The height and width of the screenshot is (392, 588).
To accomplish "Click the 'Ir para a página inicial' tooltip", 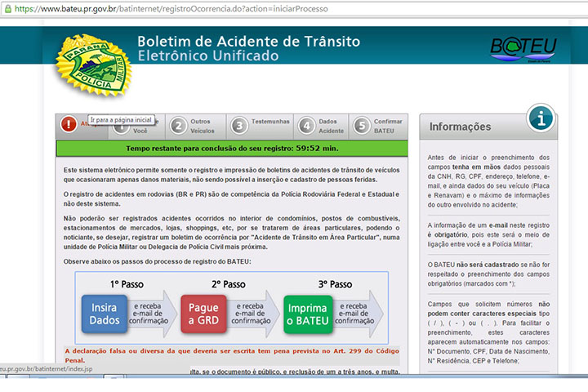I will 120,119.
